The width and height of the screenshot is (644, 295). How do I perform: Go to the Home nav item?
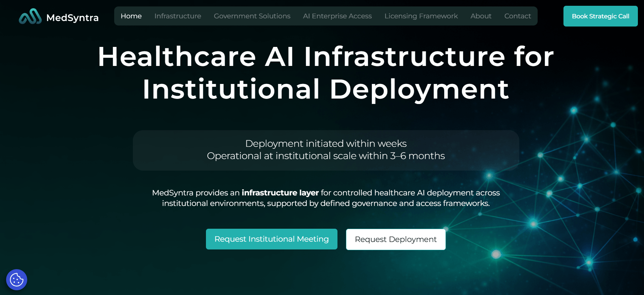coord(131,16)
